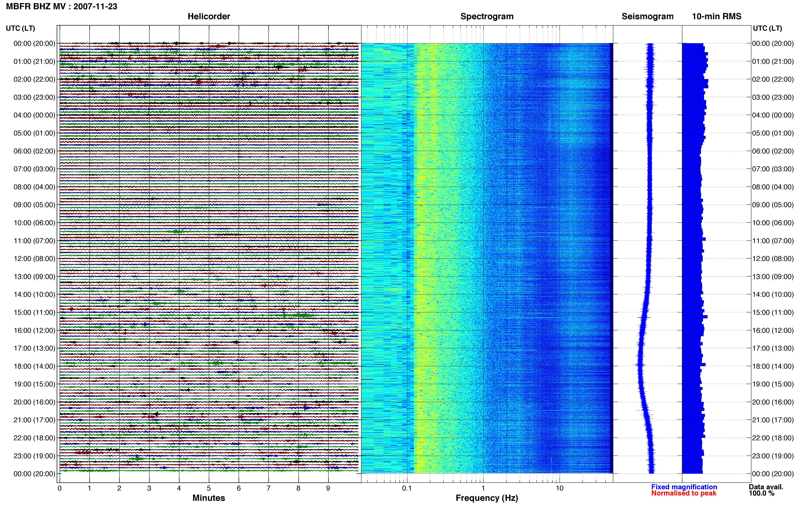Click the left 23:00 (19:00) time label
The image size is (812, 508).
(34, 456)
